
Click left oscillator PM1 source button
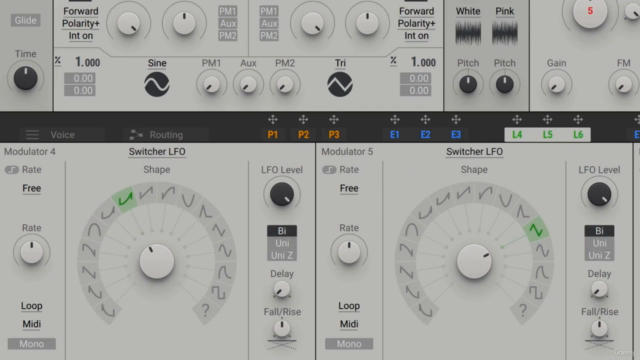pos(228,11)
